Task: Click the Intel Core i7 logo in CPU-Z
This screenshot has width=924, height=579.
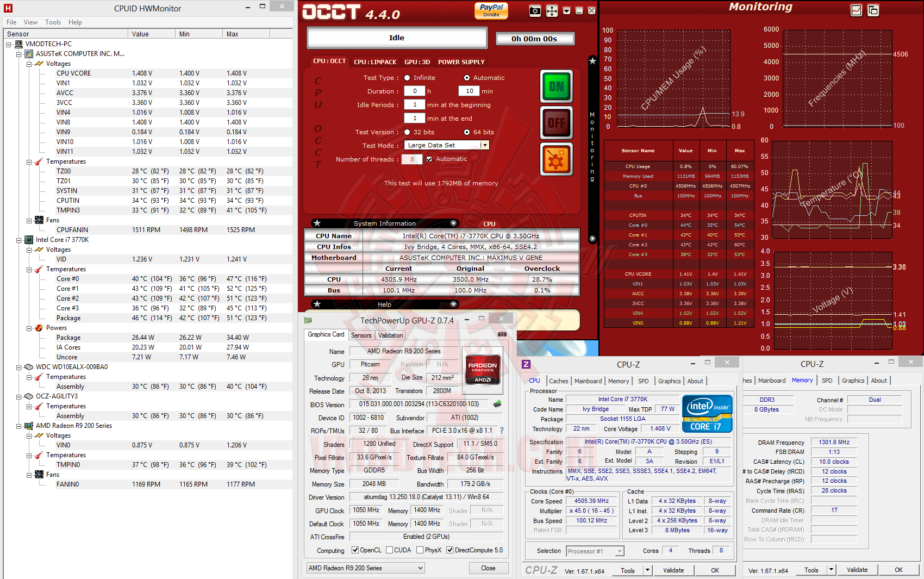Action: 707,413
